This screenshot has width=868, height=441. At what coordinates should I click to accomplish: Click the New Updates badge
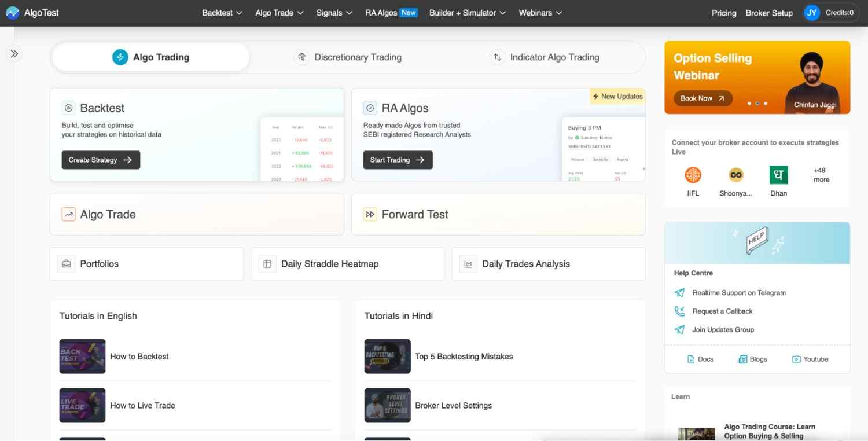coord(617,96)
